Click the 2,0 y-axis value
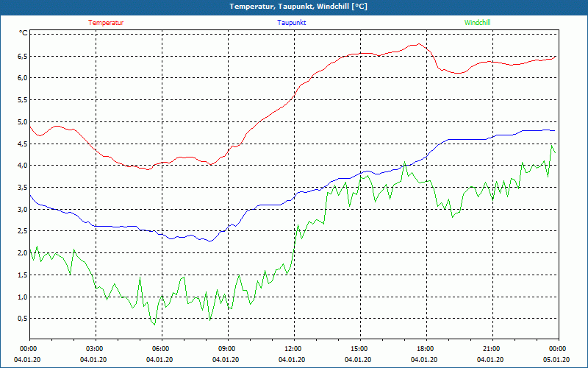588x368 pixels. [22, 253]
